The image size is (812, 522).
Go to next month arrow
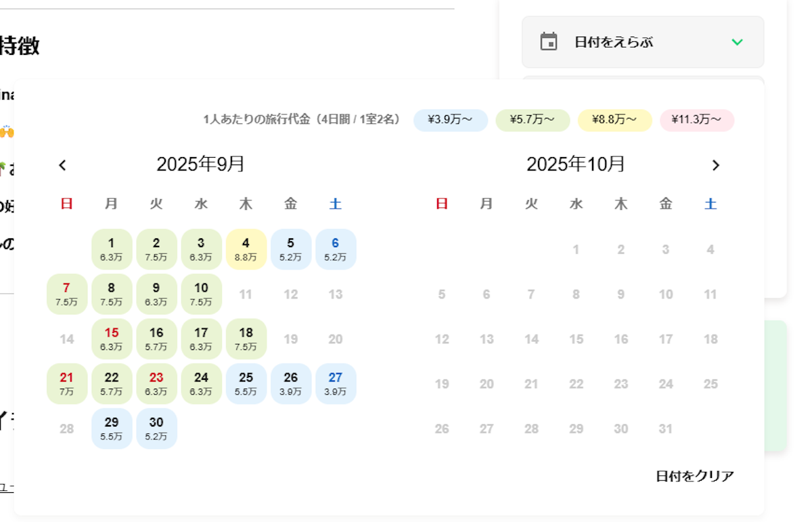716,165
